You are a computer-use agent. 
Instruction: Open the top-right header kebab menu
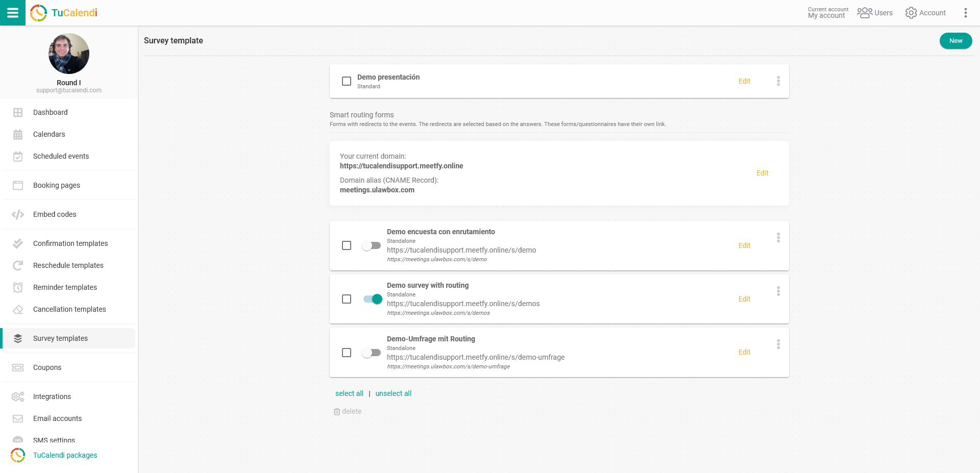coord(965,13)
